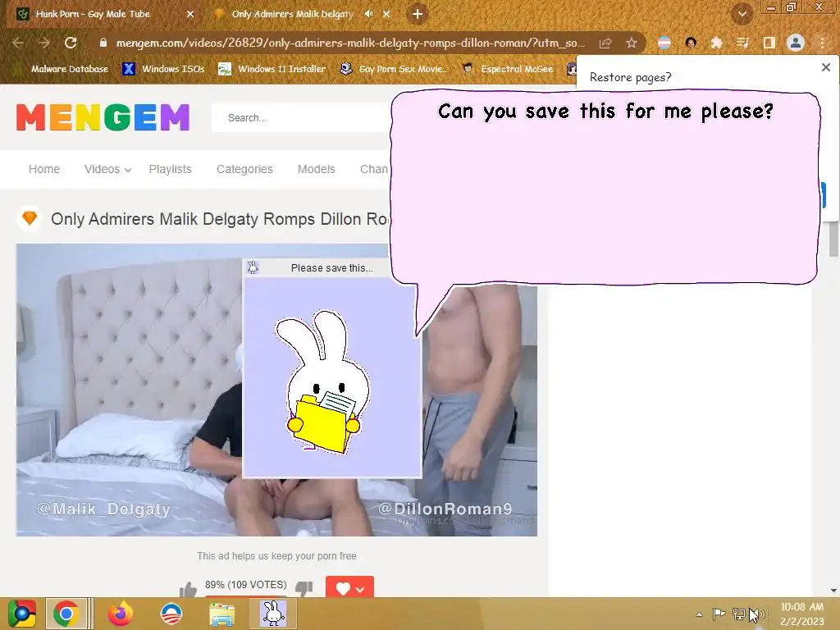The width and height of the screenshot is (840, 630).
Task: Open the Extensions puzzle piece menu
Action: tap(716, 43)
